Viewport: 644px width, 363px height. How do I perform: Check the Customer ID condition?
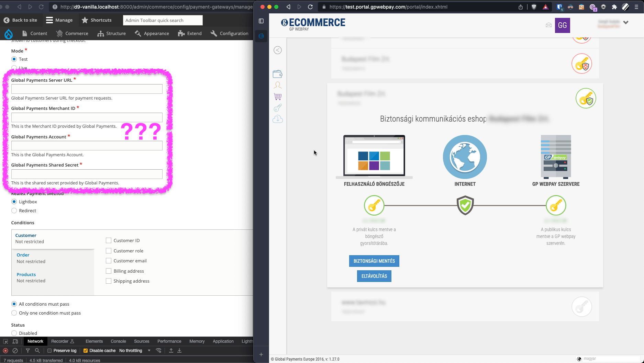[x=109, y=240]
